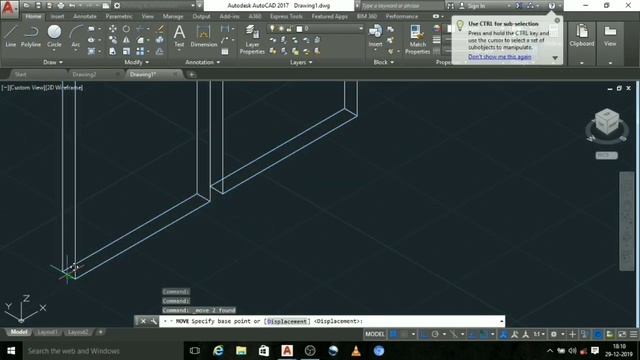Toggle MODEL space button in status bar
The image size is (640, 360).
pos(375,334)
